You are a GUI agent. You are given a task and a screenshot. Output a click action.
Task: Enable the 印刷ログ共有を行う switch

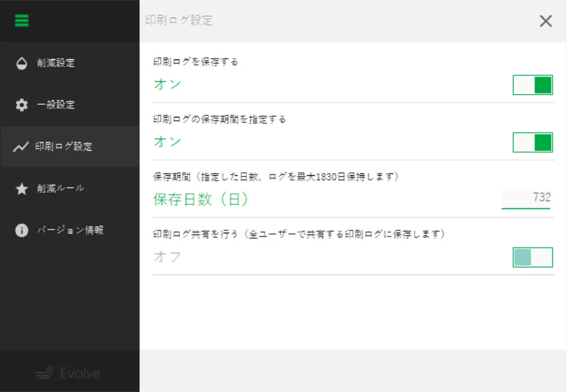[532, 257]
